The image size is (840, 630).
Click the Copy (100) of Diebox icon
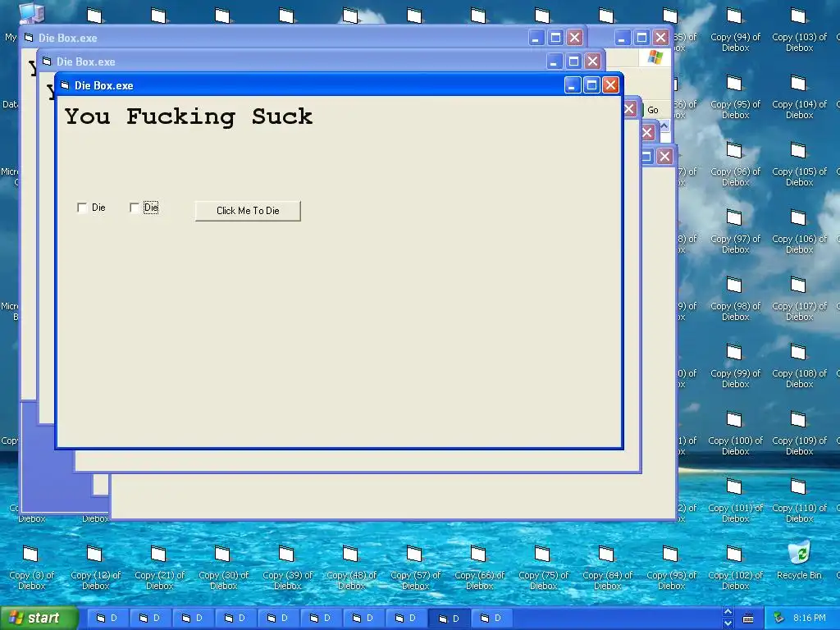[x=735, y=433]
